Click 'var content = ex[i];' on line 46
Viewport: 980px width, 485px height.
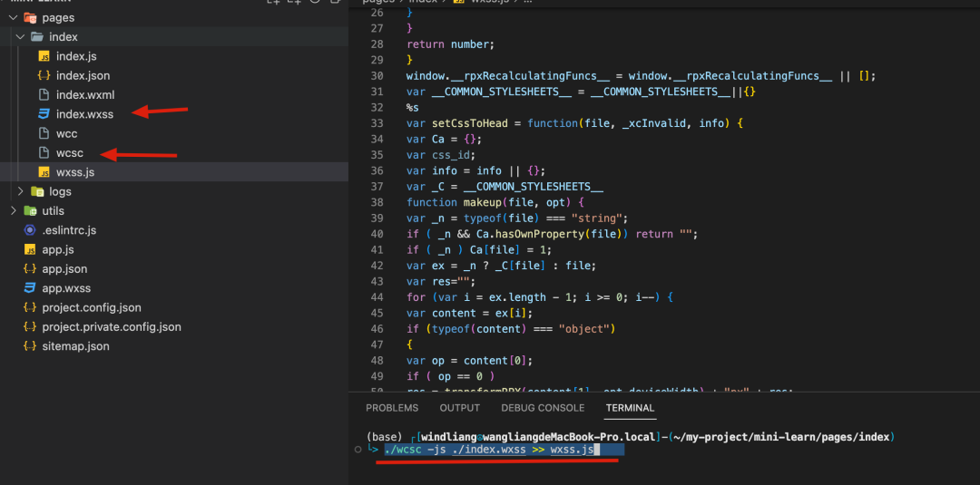[x=469, y=314]
